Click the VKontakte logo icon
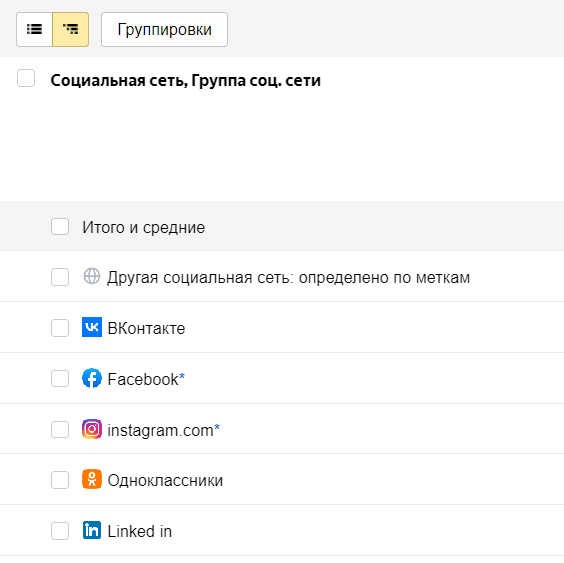Screen dimensions: 564x563 (92, 327)
